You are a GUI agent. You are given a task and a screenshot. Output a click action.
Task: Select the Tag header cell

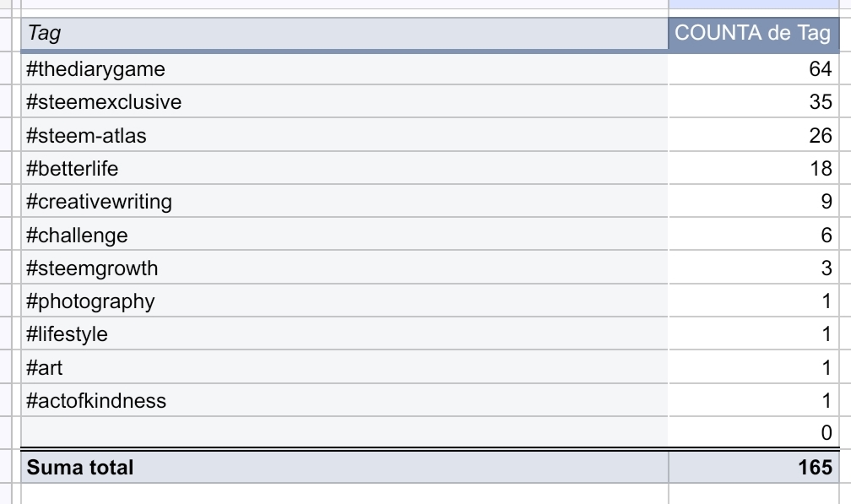pos(344,33)
